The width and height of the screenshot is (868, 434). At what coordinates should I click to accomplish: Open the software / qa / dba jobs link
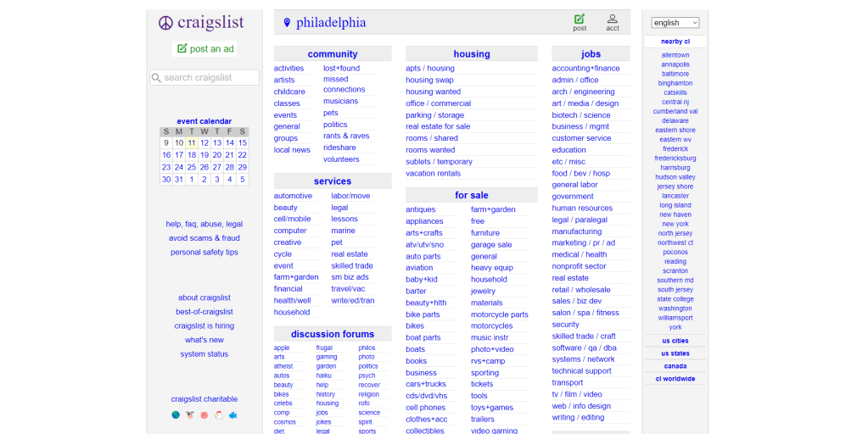584,348
